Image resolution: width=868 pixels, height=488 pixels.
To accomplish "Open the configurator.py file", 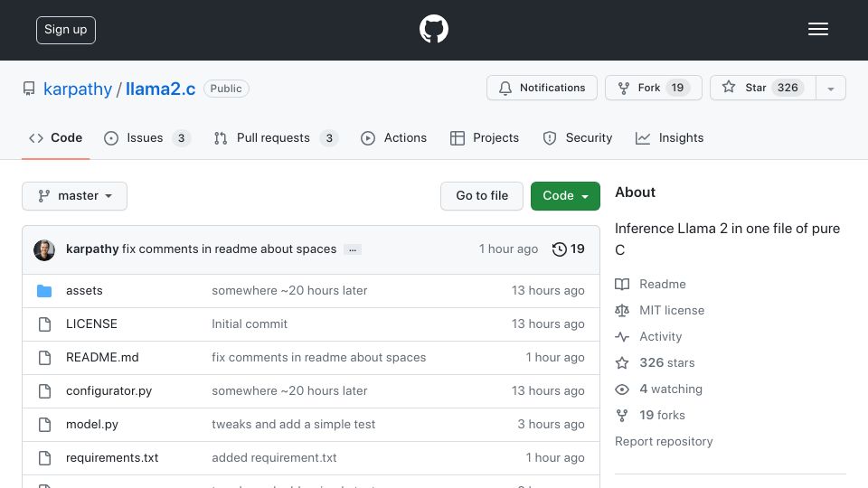I will pyautogui.click(x=109, y=390).
